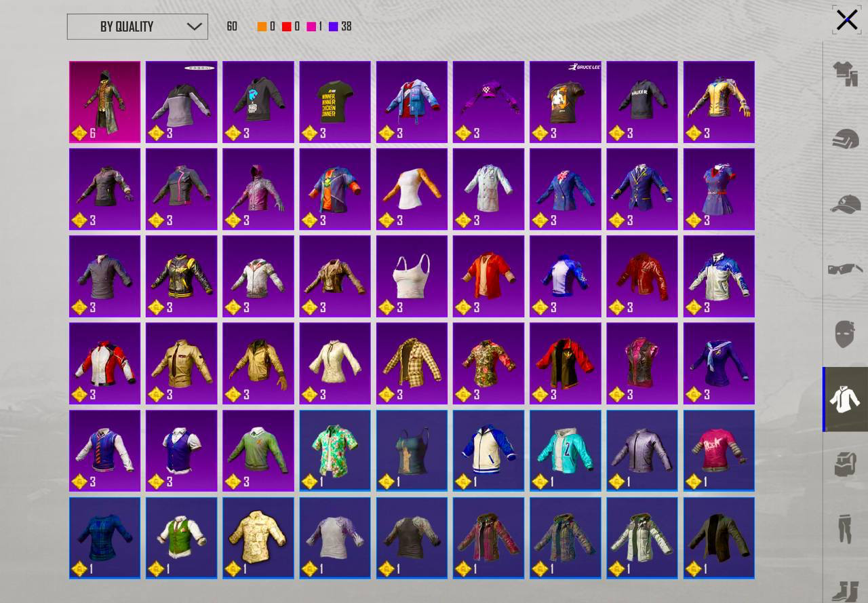Filter by orange quality swatch
Viewport: 868px width, 603px height.
(x=262, y=26)
